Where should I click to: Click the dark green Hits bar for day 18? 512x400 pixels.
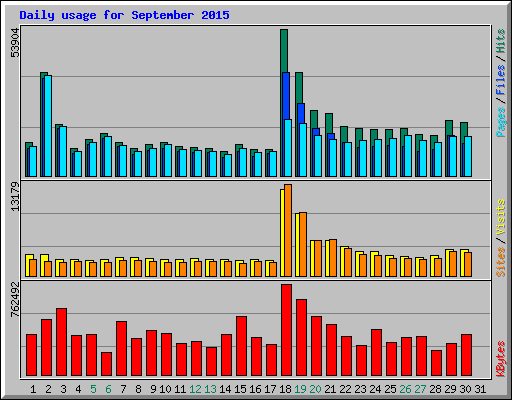[x=284, y=51]
